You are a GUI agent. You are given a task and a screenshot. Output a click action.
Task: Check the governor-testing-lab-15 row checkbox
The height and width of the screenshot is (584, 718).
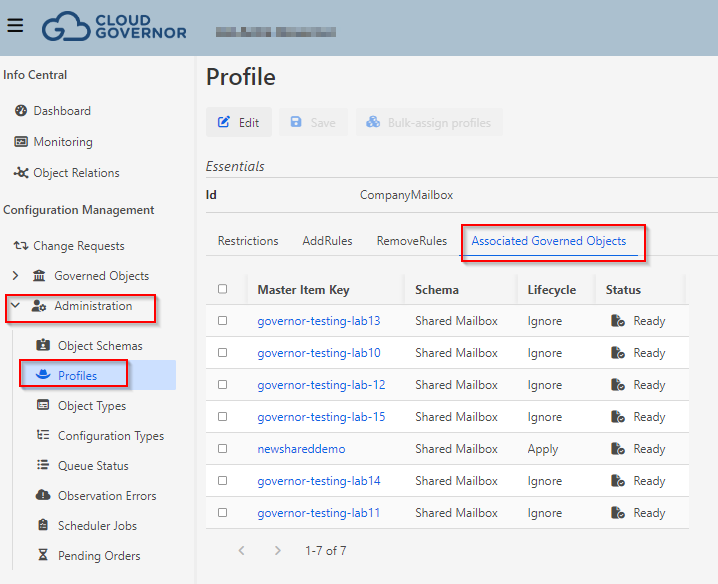coord(223,416)
